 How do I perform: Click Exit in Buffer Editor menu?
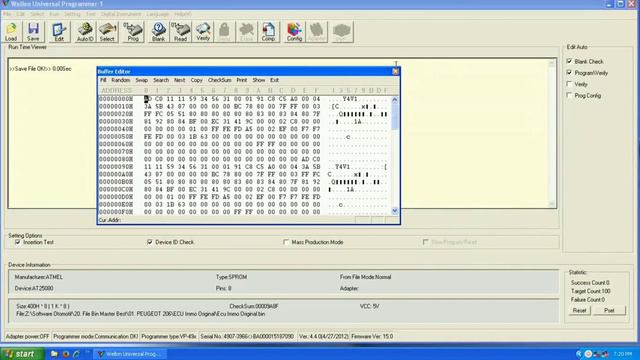point(274,80)
